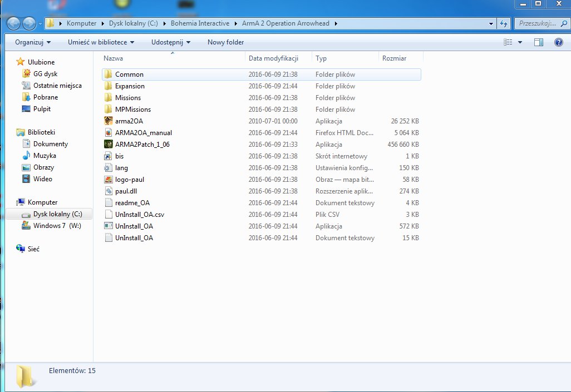Image resolution: width=571 pixels, height=392 pixels.
Task: Expand the arrow after Bohemia Interactive breadcrumb
Action: point(235,24)
